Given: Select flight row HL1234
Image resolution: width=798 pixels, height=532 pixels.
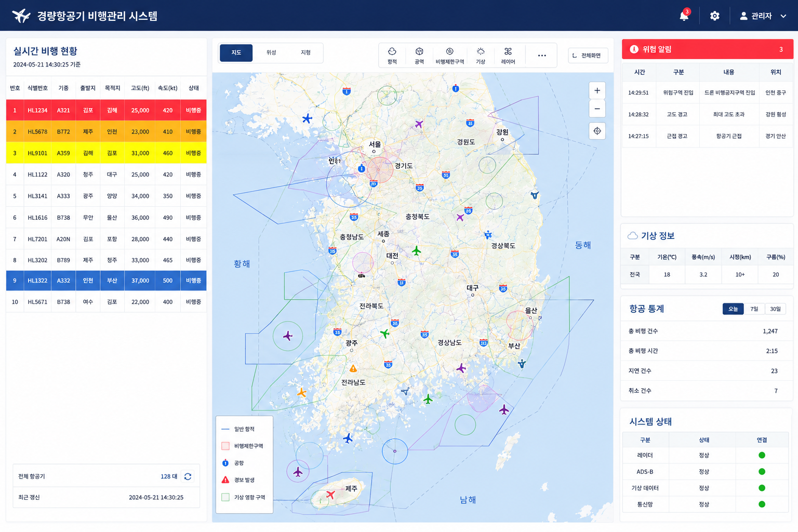Looking at the screenshot, I should (x=107, y=110).
